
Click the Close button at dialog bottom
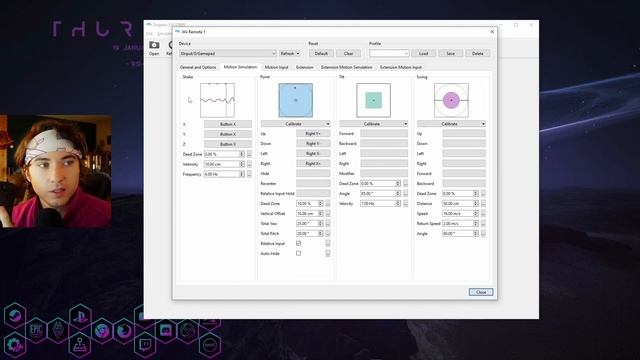tap(481, 292)
